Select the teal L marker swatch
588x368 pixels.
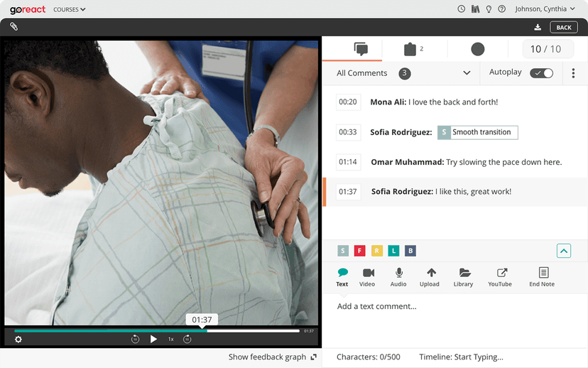pyautogui.click(x=393, y=251)
